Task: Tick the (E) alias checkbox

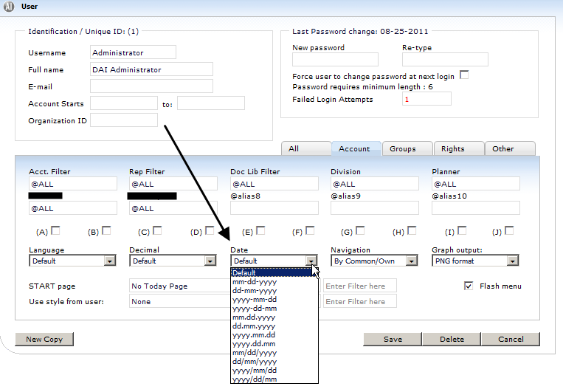Action: [x=260, y=231]
